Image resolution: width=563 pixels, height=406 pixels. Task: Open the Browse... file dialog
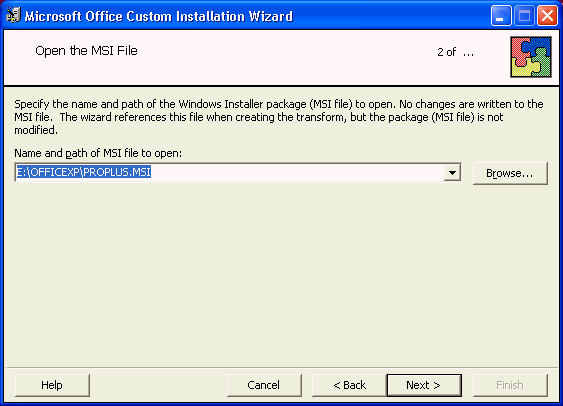pyautogui.click(x=510, y=173)
